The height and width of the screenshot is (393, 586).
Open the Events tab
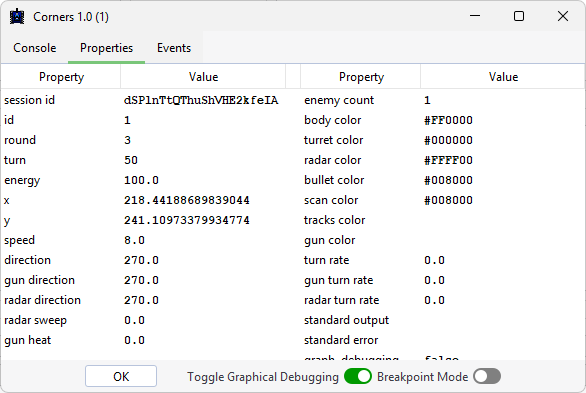pos(174,48)
